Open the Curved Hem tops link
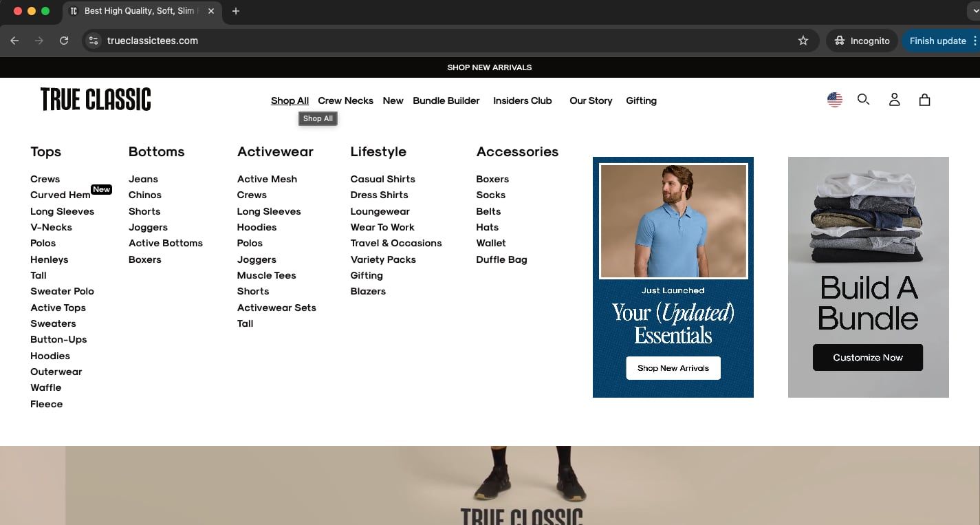The height and width of the screenshot is (525, 980). pos(61,195)
